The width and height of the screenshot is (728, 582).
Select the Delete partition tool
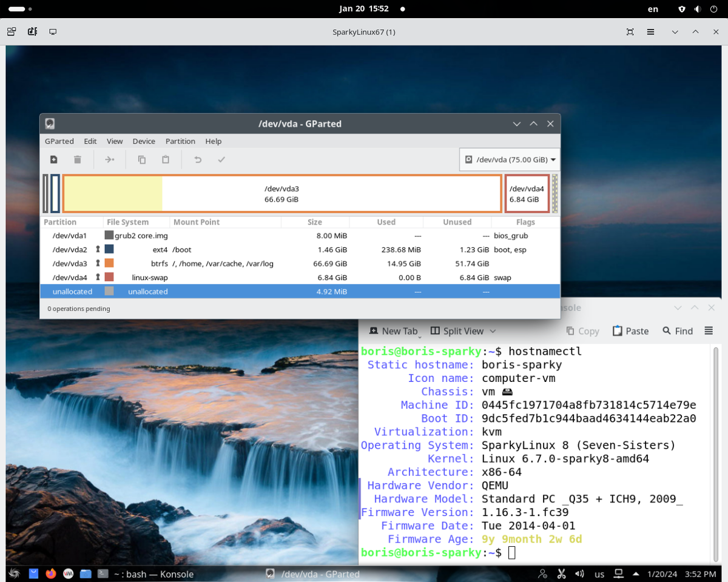(x=77, y=159)
